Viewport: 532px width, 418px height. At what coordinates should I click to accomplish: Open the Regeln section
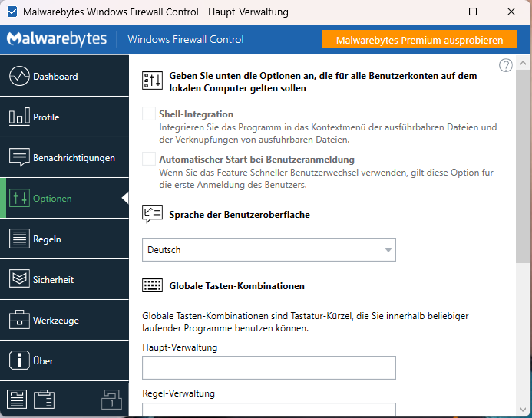pos(64,239)
